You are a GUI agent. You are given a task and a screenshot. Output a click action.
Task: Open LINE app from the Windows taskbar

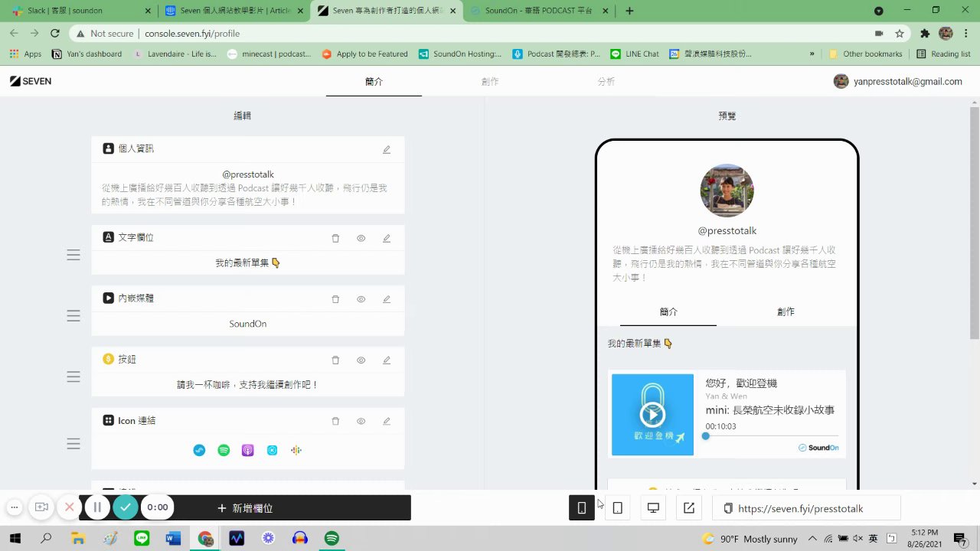click(142, 538)
